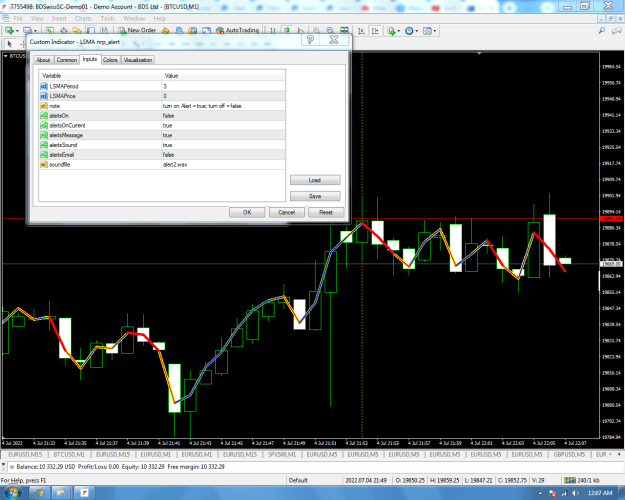The height and width of the screenshot is (500, 625).
Task: Switch to the About tab
Action: (43, 60)
